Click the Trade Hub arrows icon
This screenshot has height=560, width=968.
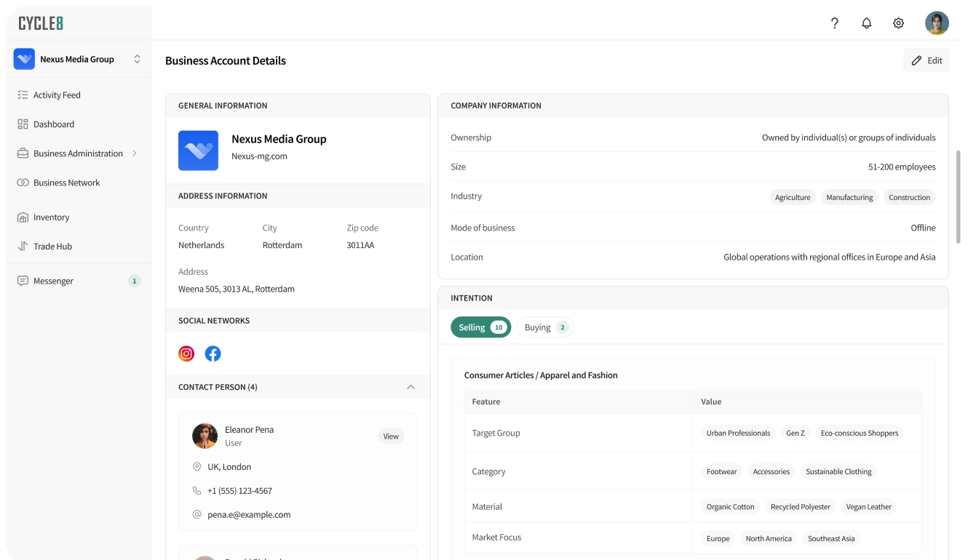23,246
